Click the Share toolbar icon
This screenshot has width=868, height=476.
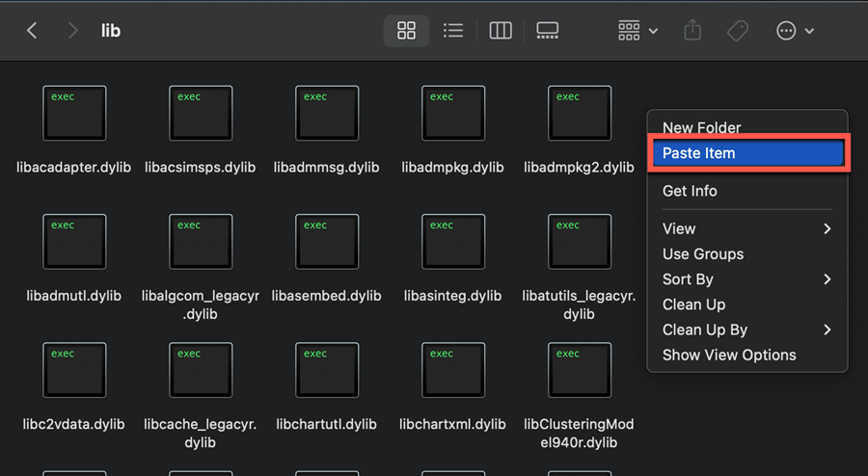[692, 31]
